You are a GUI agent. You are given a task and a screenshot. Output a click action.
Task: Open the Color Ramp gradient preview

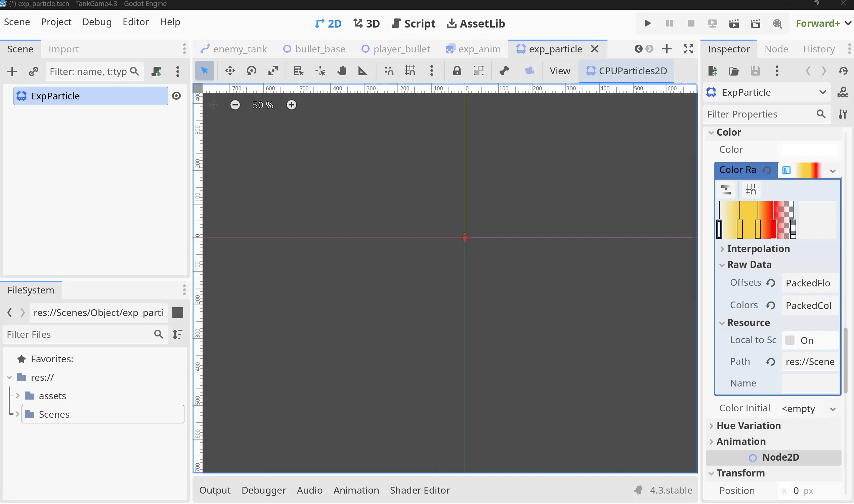point(809,170)
